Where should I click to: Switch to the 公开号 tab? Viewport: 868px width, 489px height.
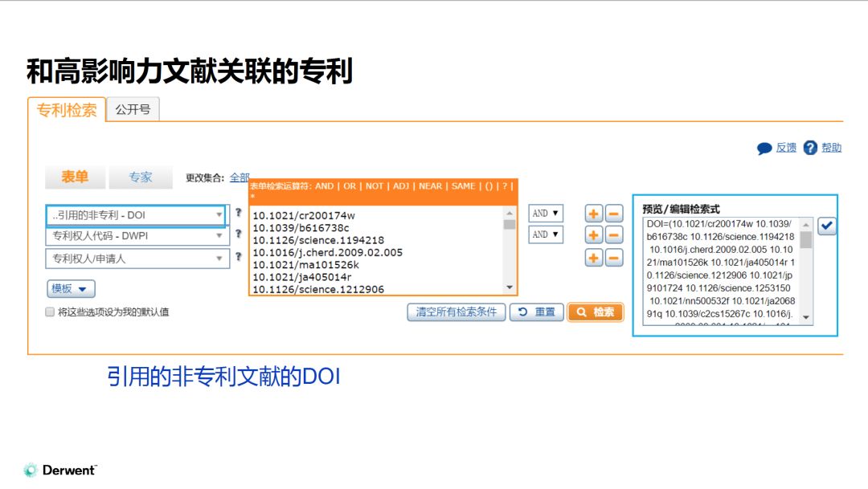tap(133, 109)
